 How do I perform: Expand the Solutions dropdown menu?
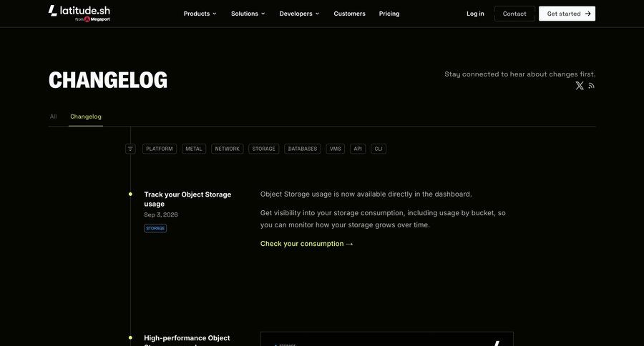248,14
